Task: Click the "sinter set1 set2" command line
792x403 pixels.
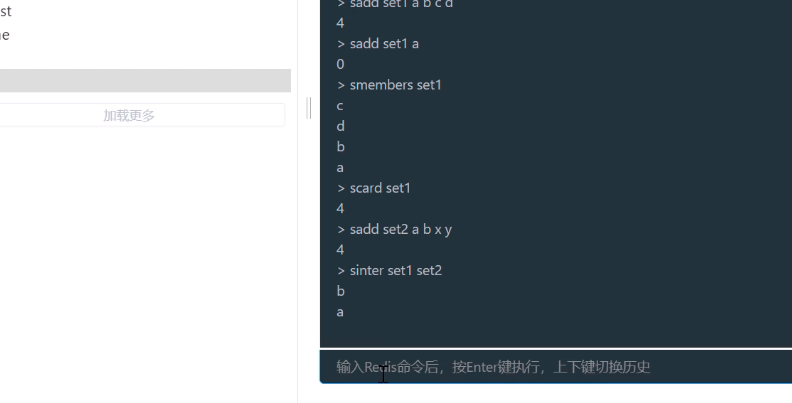Action: click(x=389, y=270)
